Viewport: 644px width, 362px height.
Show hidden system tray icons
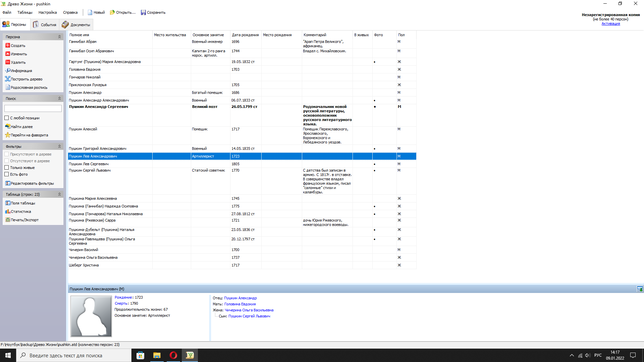572,355
